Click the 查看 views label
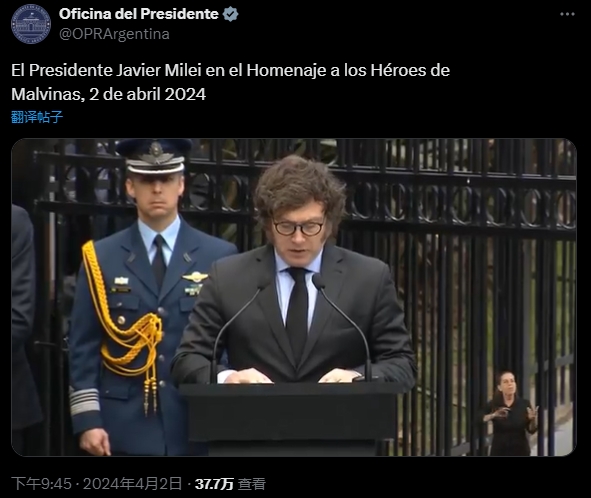This screenshot has height=498, width=591. (252, 484)
